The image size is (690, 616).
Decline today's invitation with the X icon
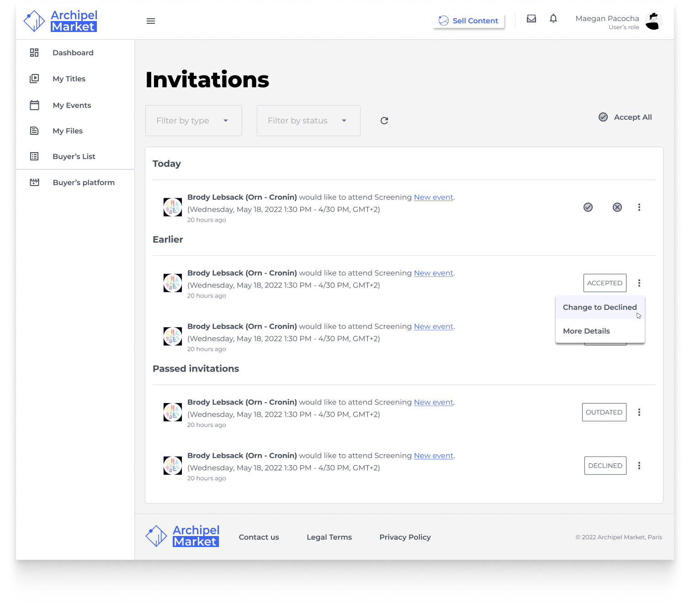point(617,207)
